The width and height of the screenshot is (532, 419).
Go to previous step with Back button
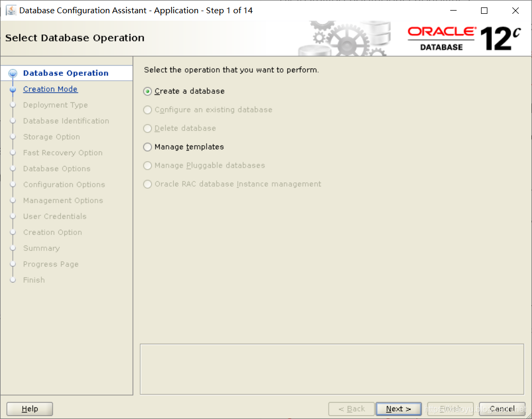click(351, 409)
